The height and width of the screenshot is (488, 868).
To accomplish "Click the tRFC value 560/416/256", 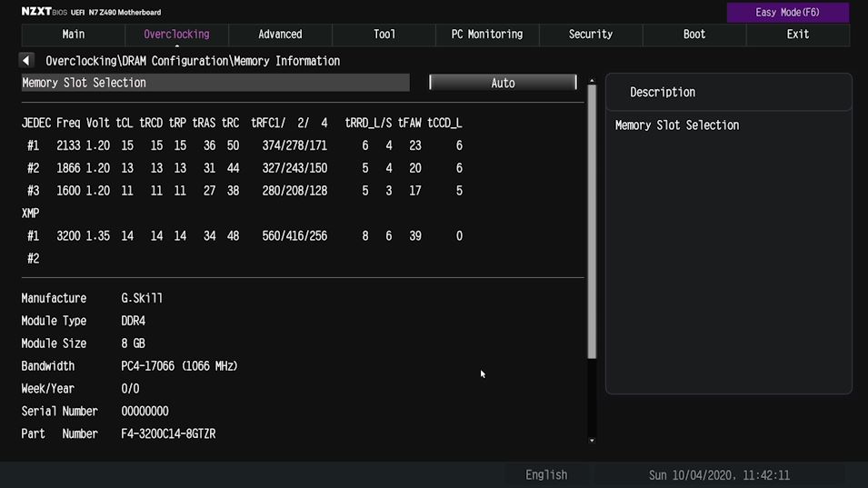I will pos(294,236).
